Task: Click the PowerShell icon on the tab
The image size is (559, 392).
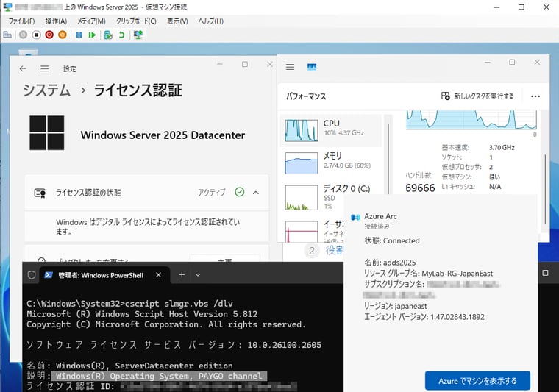Action: pyautogui.click(x=49, y=275)
